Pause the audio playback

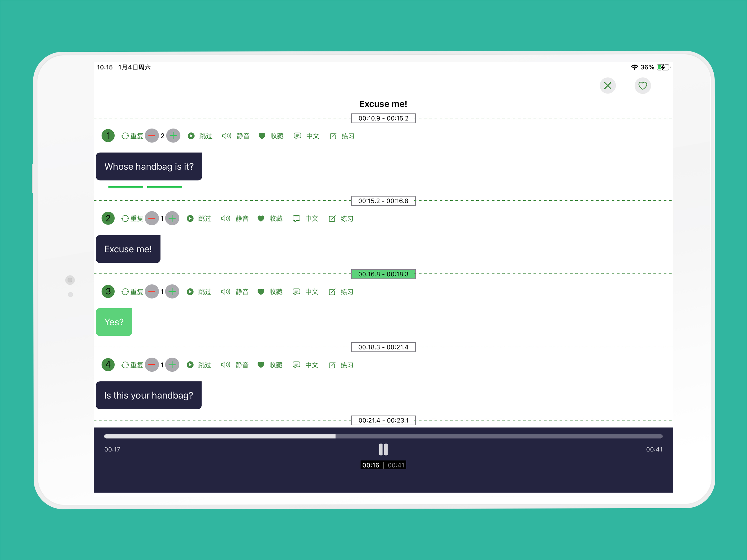click(x=383, y=449)
